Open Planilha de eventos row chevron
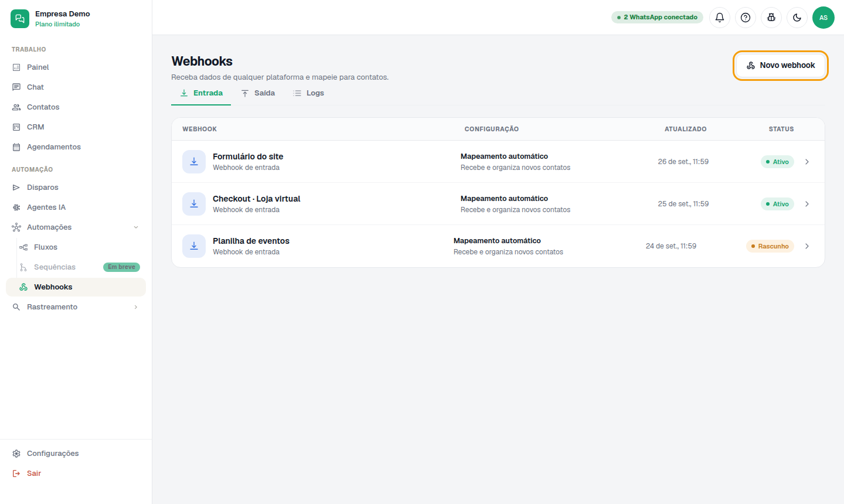Image resolution: width=844 pixels, height=504 pixels. click(807, 246)
